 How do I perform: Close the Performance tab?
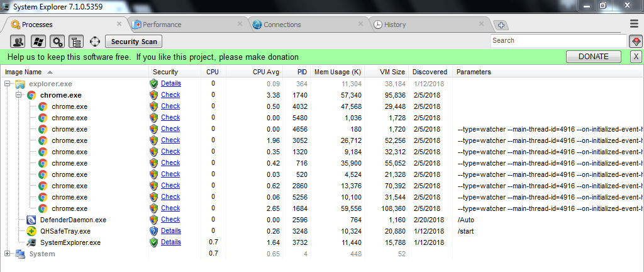pyautogui.click(x=240, y=24)
